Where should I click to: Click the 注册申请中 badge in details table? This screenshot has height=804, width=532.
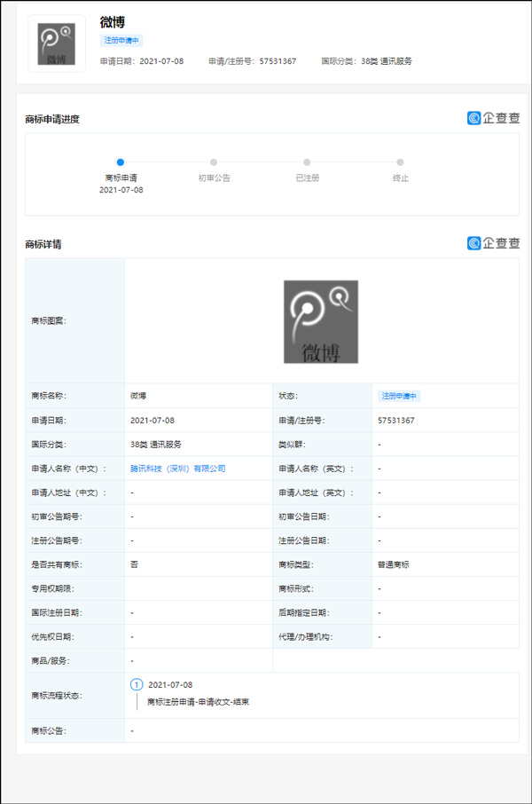[x=399, y=396]
